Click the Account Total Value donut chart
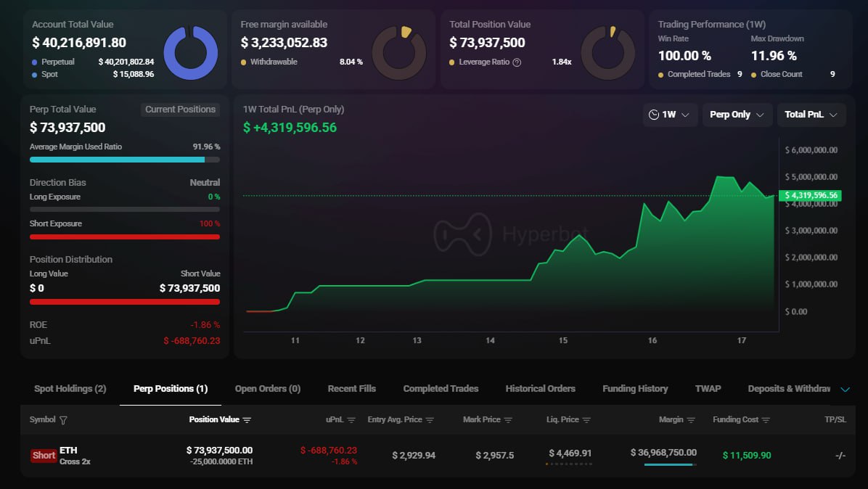The image size is (868, 489). coord(190,52)
